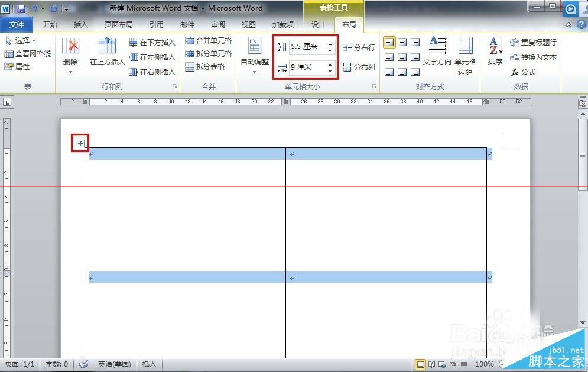Image resolution: width=588 pixels, height=372 pixels.
Task: Click the table move handle above the table
Action: [x=80, y=143]
